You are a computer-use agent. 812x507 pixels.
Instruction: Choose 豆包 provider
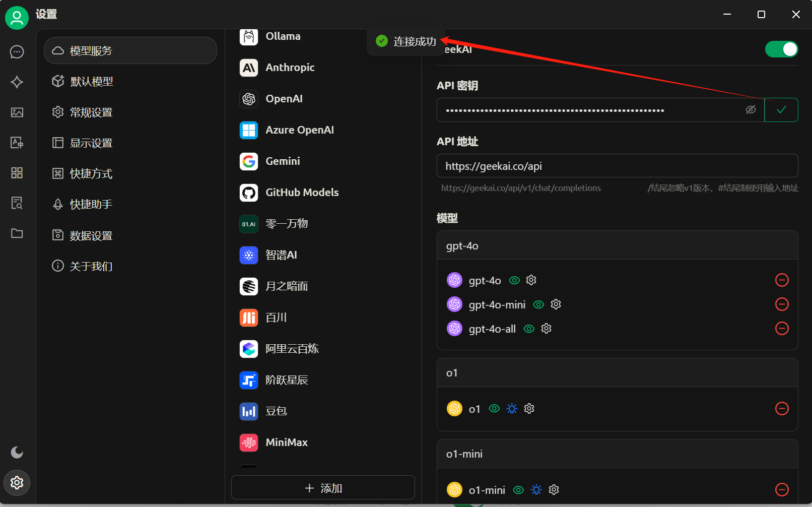tap(323, 411)
